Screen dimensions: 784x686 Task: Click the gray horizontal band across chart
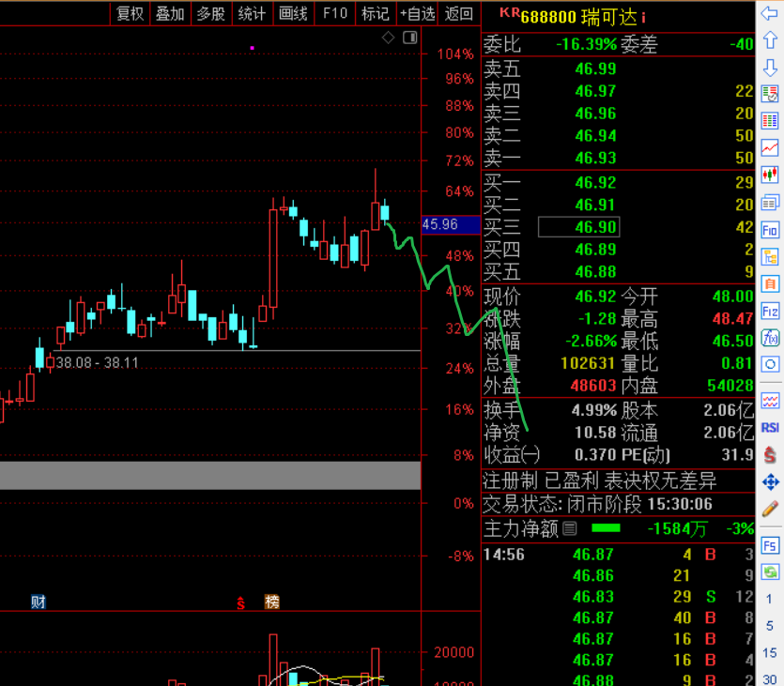(x=210, y=475)
